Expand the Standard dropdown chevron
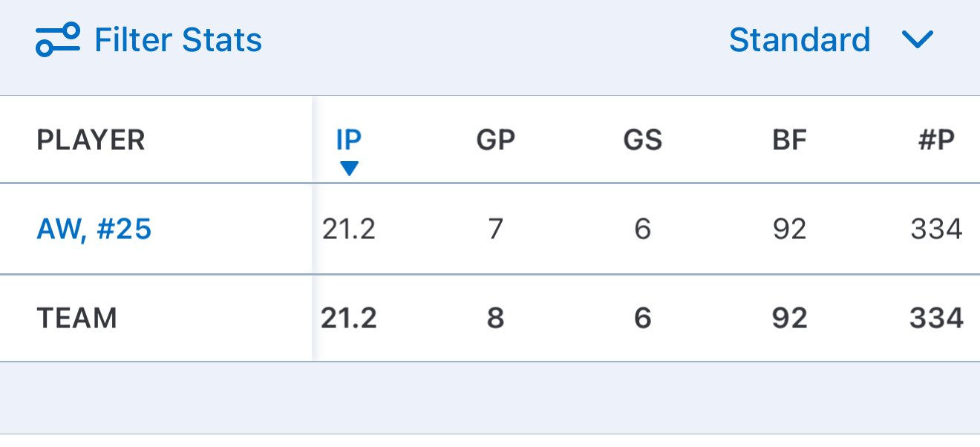The image size is (980, 447). coord(917,39)
